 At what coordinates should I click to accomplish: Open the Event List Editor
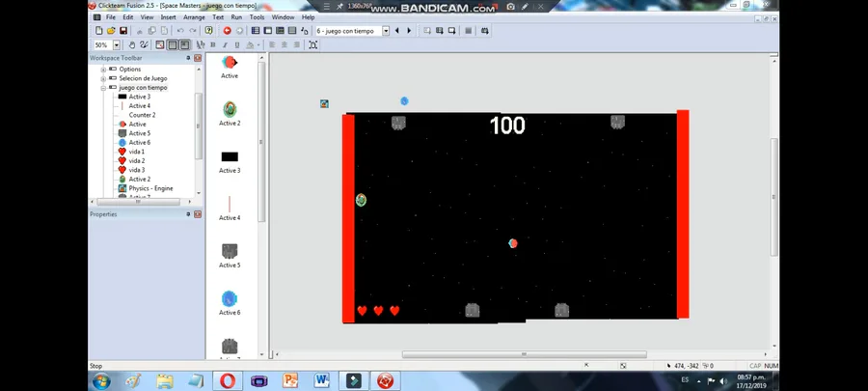click(x=292, y=31)
